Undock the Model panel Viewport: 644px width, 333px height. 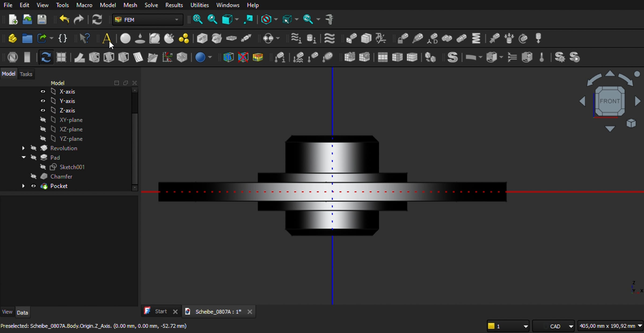[x=126, y=83]
